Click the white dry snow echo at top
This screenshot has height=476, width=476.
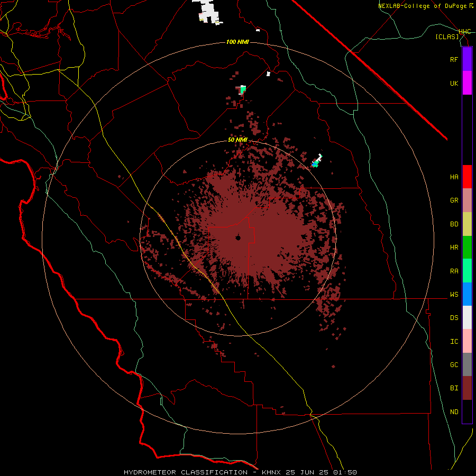point(208,12)
